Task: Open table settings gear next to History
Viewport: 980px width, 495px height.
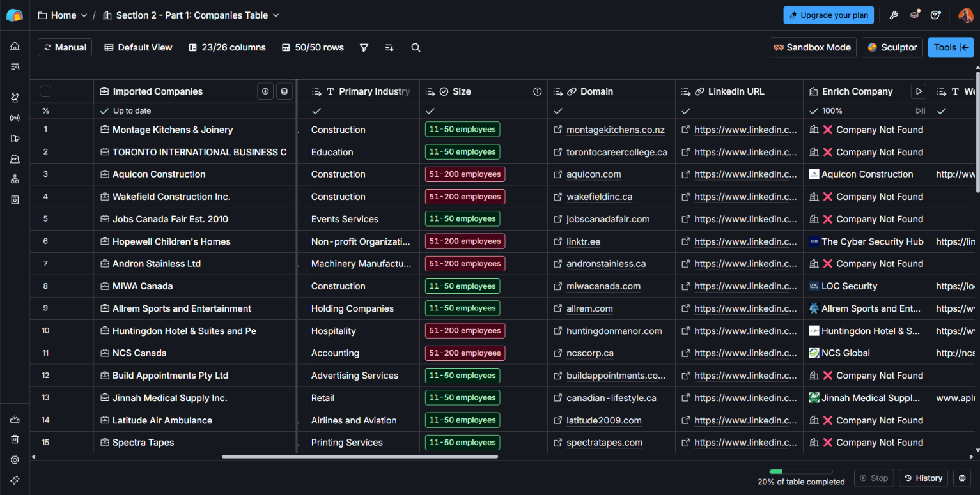Action: [x=962, y=478]
